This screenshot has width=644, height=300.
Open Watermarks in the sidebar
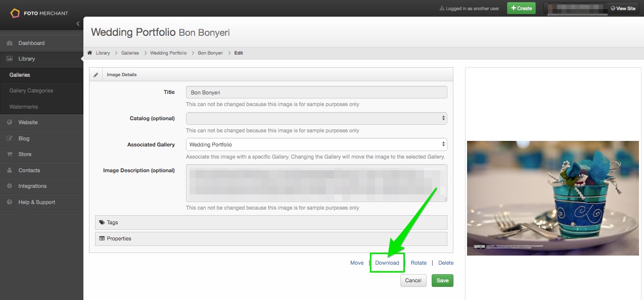pyautogui.click(x=41, y=107)
